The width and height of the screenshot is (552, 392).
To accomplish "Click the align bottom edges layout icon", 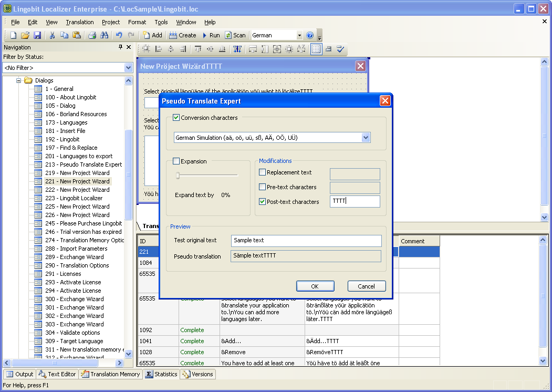I will click(x=222, y=49).
